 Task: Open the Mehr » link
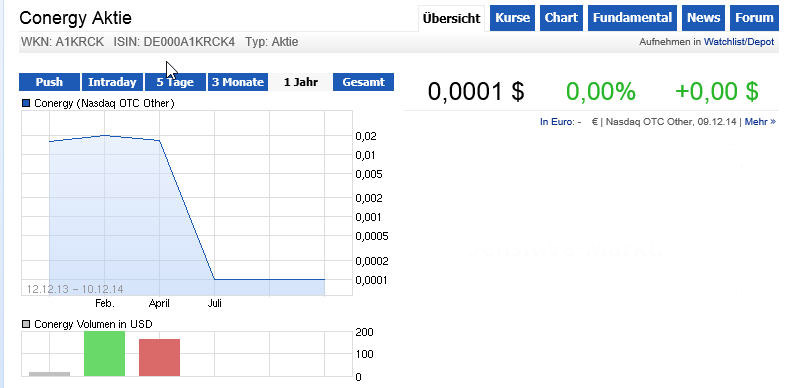[760, 122]
